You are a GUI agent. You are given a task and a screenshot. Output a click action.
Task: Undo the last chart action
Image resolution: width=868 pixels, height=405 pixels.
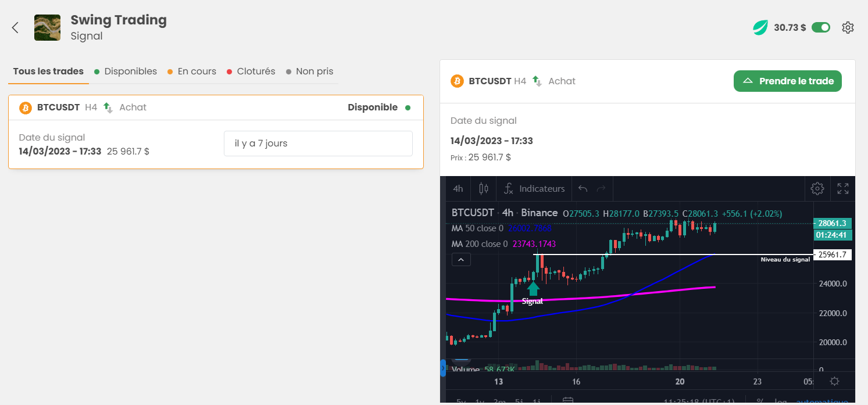[x=583, y=188]
